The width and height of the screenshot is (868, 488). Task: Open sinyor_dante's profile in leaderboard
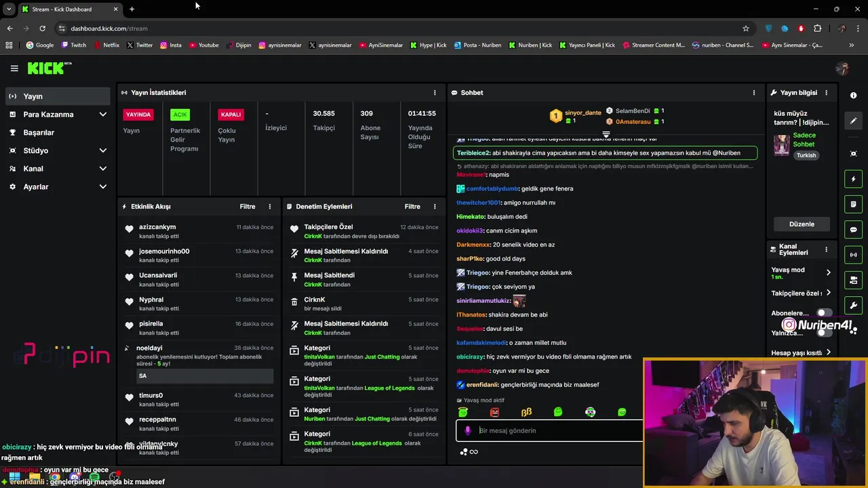coord(583,113)
